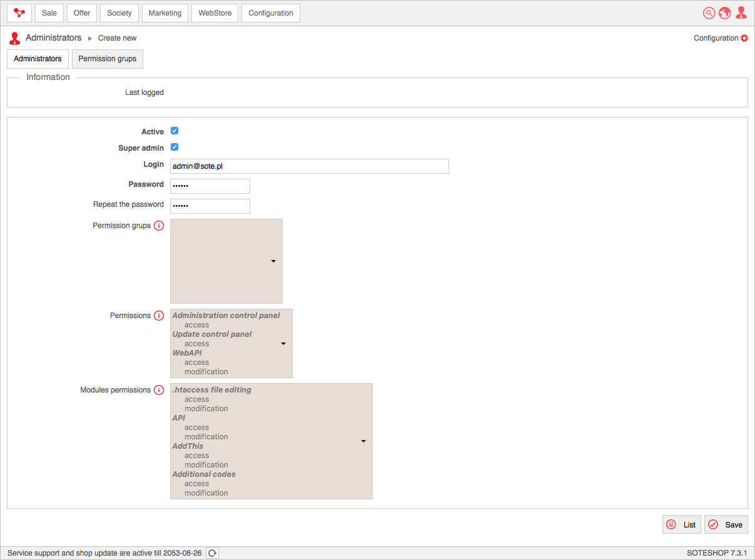Click the SOTESHOP 7.3.1 version text
755x560 pixels.
click(x=717, y=553)
